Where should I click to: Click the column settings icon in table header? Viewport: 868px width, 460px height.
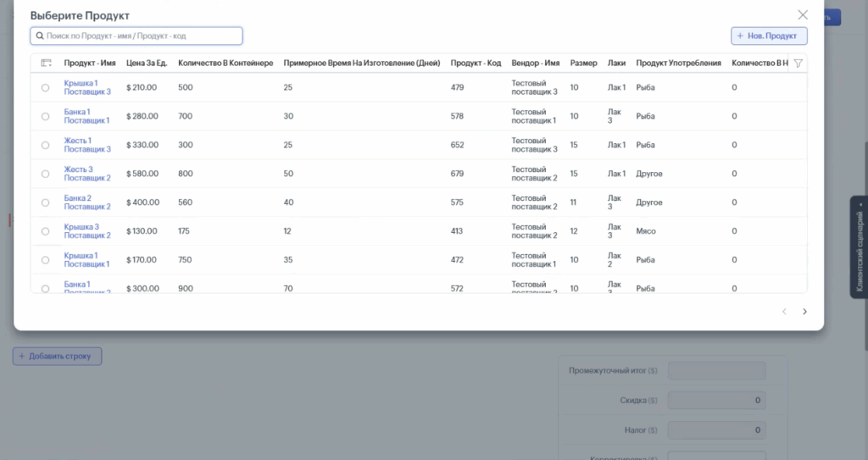click(46, 63)
